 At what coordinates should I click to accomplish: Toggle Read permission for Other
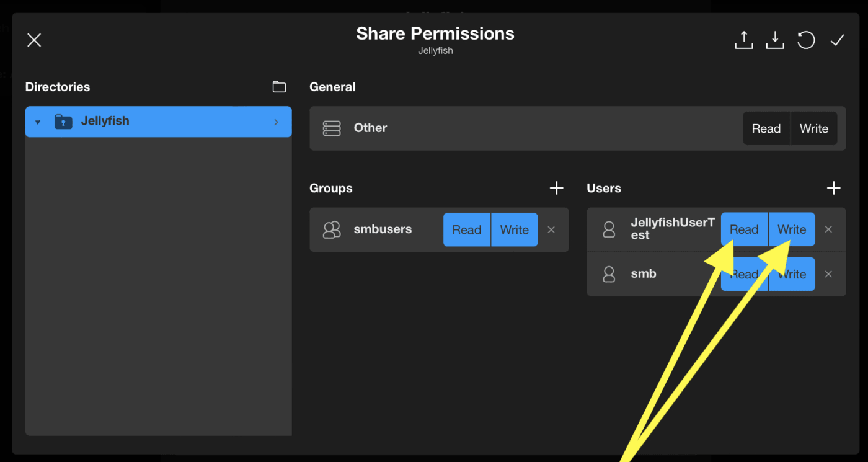tap(766, 128)
